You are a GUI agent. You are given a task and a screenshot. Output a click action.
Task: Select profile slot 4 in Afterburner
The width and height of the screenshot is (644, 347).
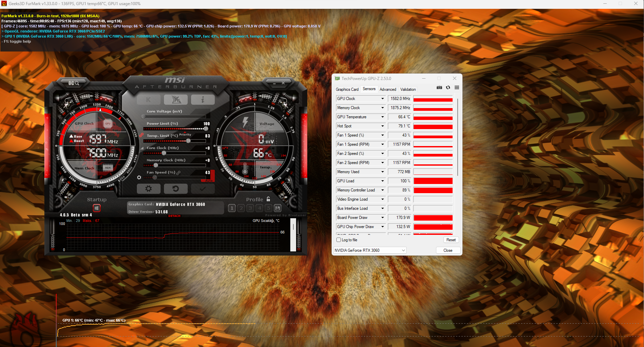(259, 208)
